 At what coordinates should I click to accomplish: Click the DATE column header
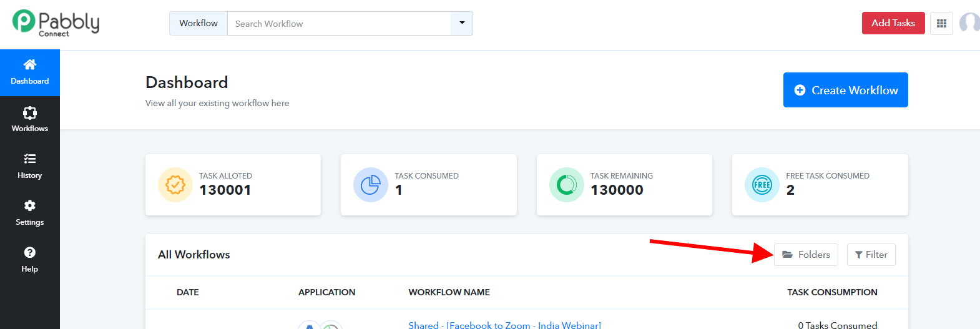(x=188, y=292)
